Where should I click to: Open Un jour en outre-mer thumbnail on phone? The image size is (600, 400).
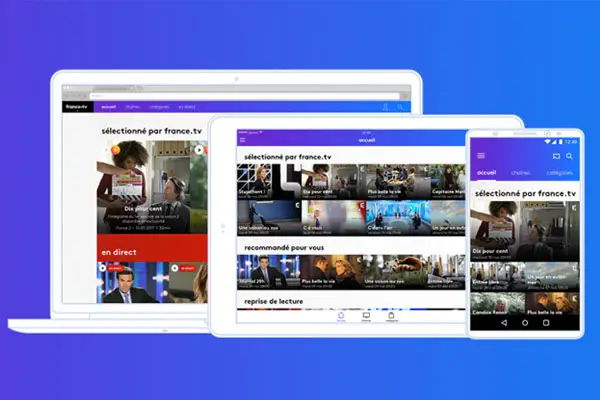(552, 277)
